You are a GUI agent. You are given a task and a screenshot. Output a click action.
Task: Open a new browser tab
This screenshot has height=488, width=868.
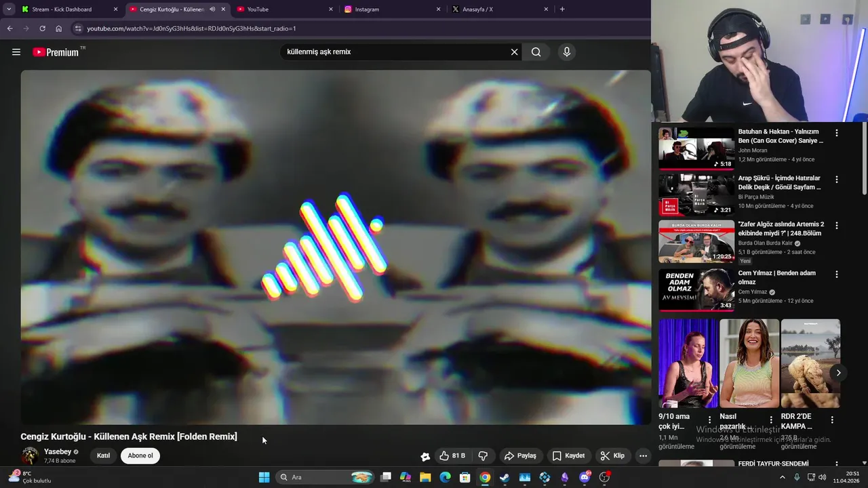(562, 9)
